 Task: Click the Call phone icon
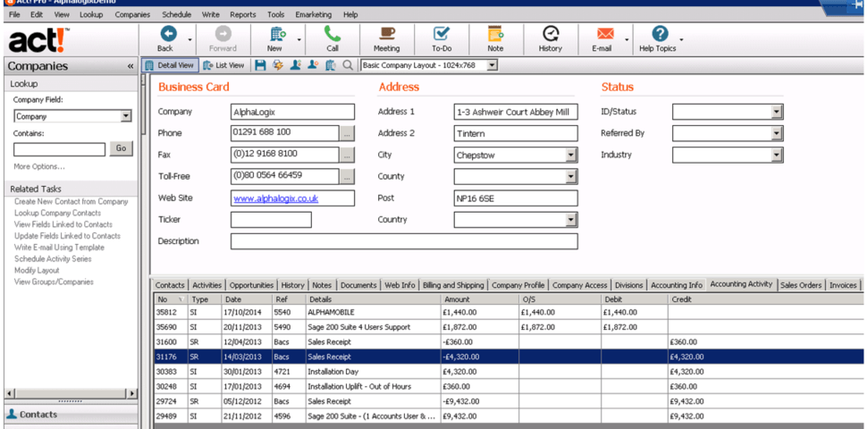click(x=333, y=34)
